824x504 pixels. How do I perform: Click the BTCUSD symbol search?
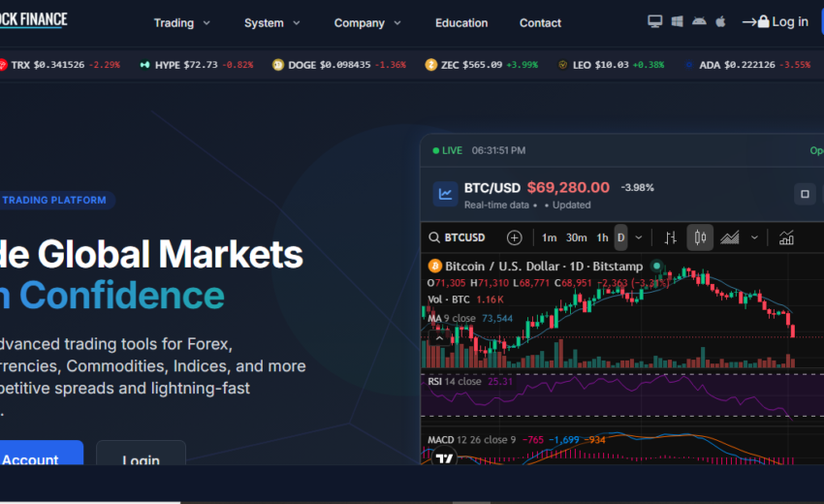[458, 237]
